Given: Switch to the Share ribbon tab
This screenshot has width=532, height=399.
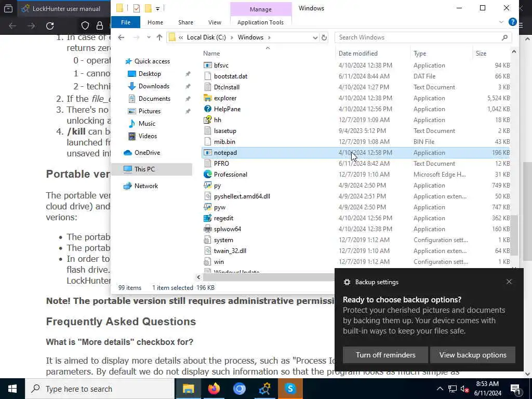Looking at the screenshot, I should point(185,22).
